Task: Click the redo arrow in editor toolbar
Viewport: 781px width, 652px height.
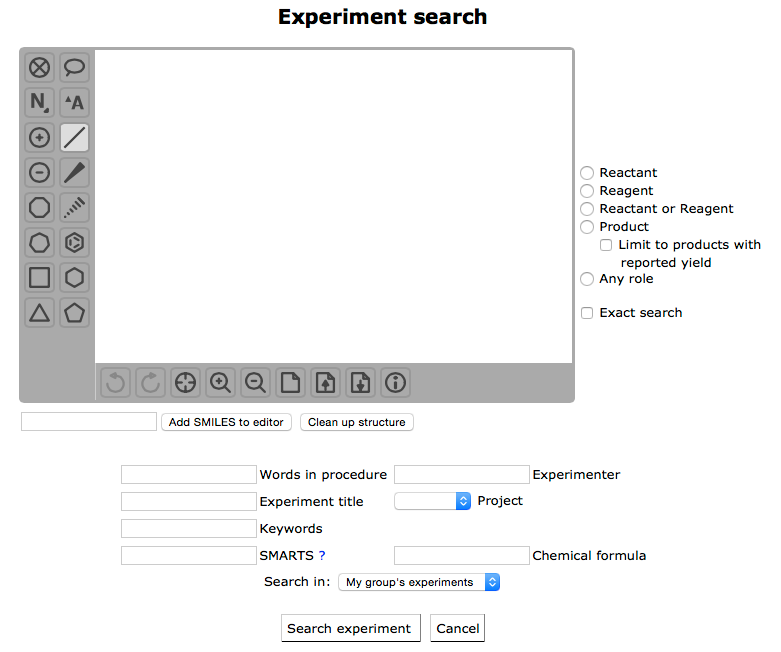Action: 150,383
